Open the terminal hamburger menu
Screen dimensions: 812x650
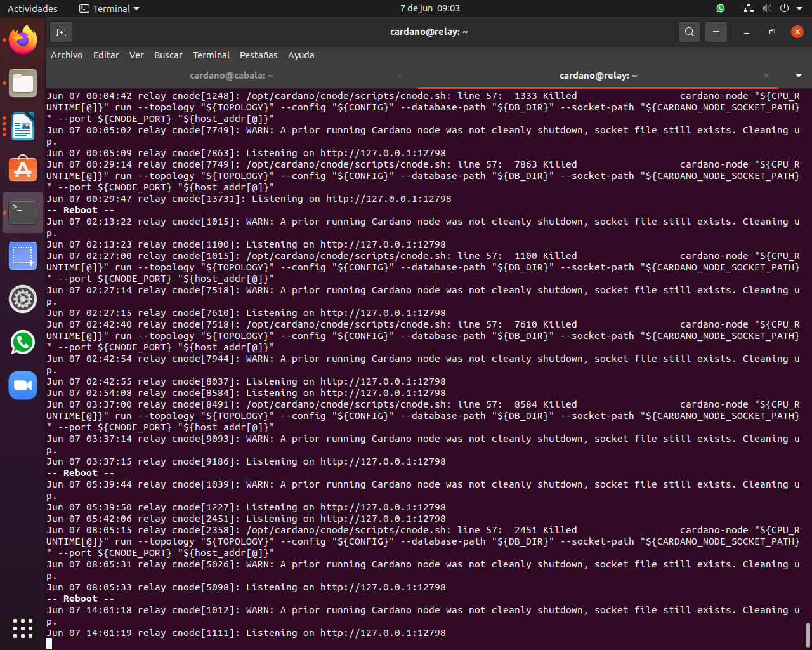[716, 32]
